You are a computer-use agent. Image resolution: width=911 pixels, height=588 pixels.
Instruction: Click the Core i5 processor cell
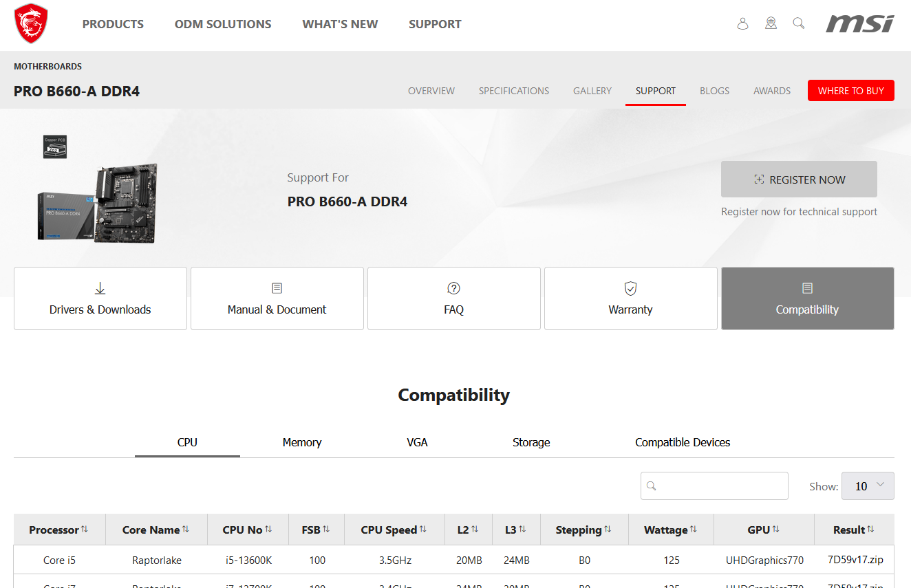tap(59, 560)
